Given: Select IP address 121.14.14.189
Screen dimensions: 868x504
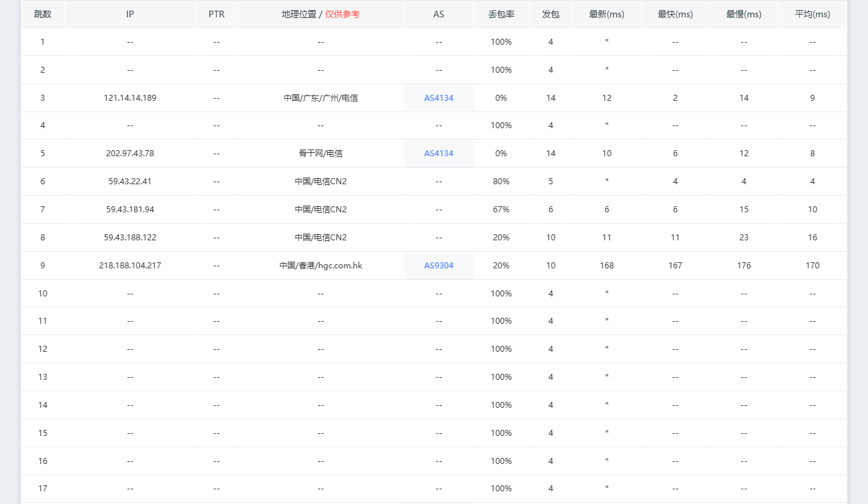Looking at the screenshot, I should [x=130, y=98].
